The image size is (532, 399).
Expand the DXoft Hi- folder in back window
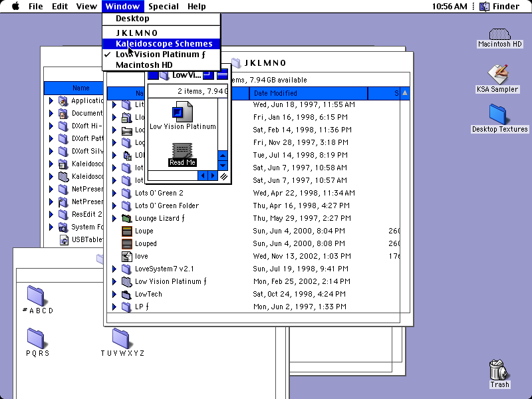[x=51, y=126]
